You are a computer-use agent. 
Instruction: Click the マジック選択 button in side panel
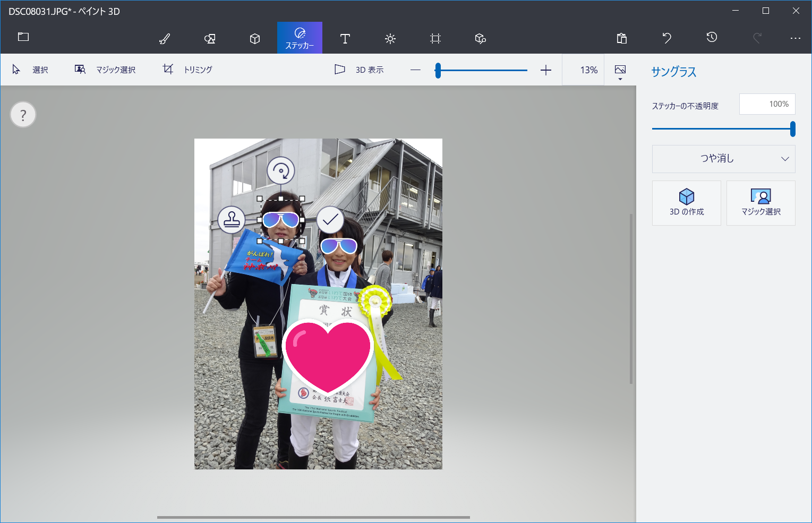(x=760, y=203)
